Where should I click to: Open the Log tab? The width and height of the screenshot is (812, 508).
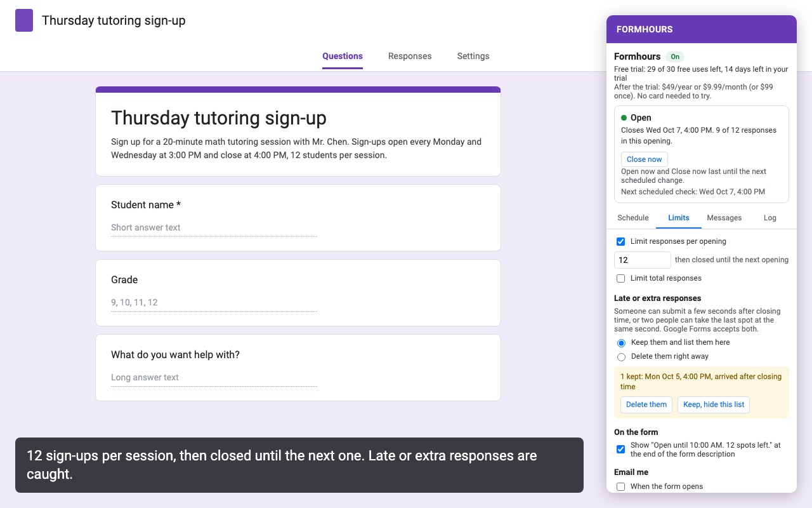(x=770, y=218)
